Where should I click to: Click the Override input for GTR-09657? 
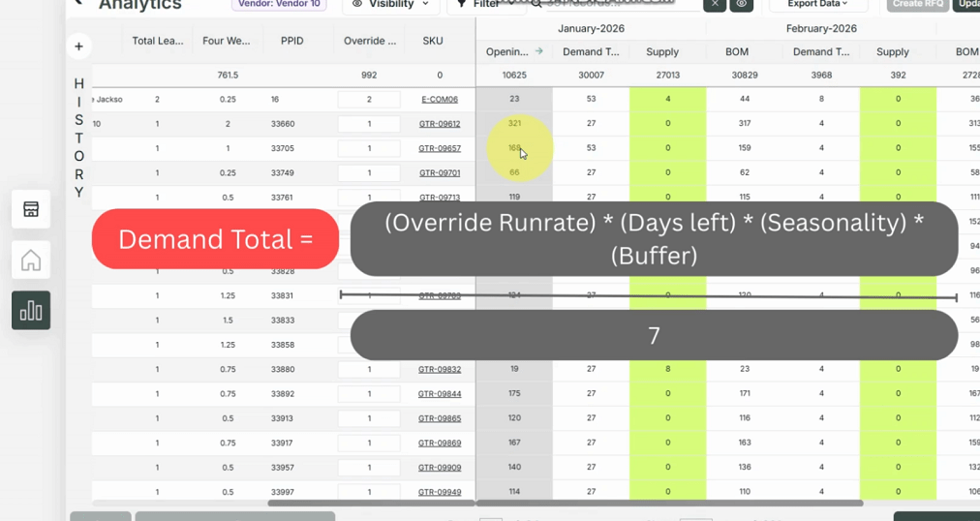point(369,148)
